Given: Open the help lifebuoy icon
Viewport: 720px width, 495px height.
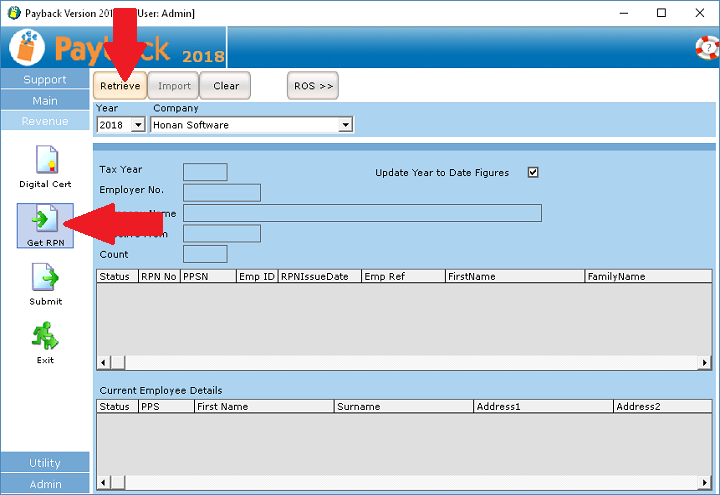Looking at the screenshot, I should 706,47.
